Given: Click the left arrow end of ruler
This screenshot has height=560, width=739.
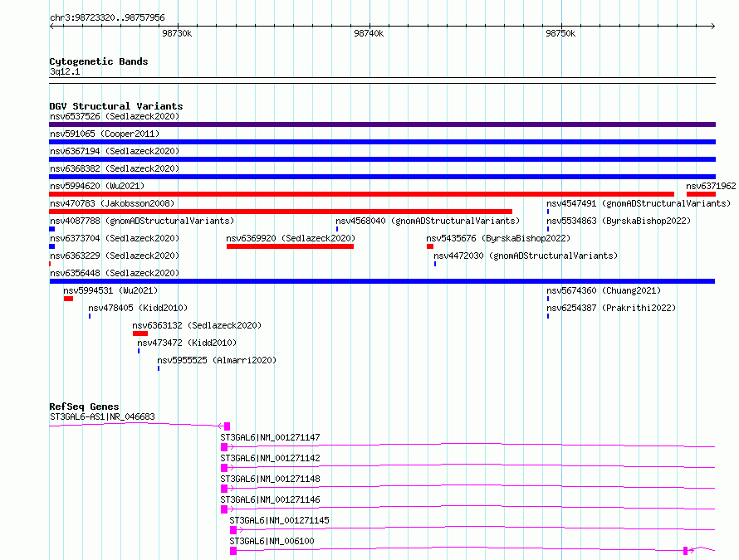Looking at the screenshot, I should tap(51, 26).
